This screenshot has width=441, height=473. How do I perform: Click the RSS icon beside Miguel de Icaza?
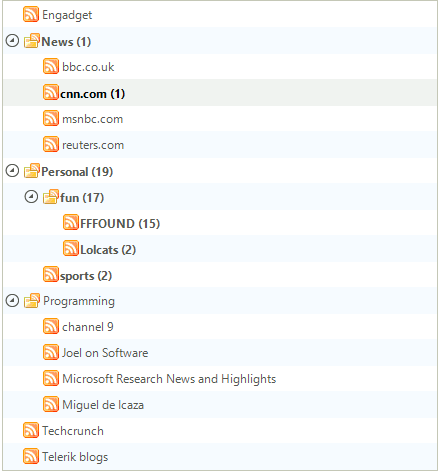tap(51, 404)
